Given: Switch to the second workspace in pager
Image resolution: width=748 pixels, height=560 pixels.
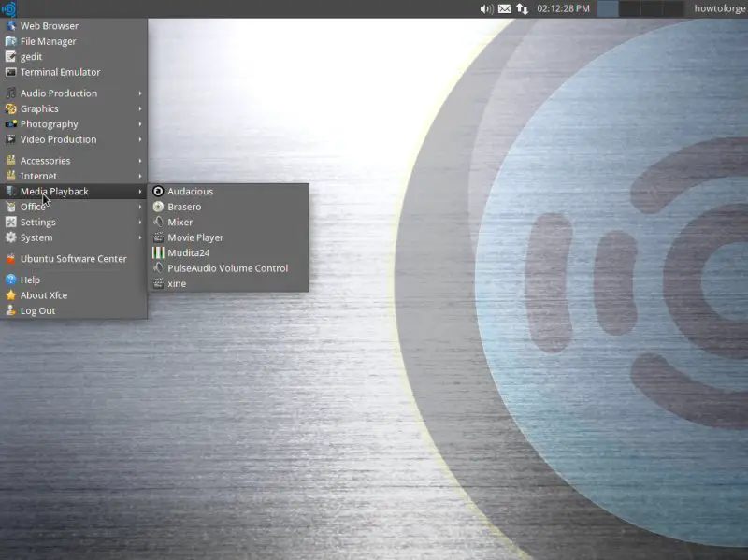Looking at the screenshot, I should [629, 8].
